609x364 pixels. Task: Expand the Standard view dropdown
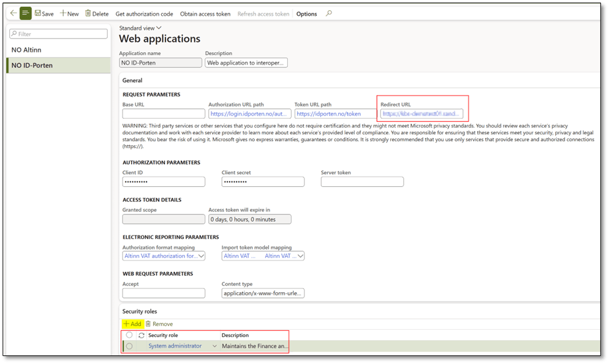click(159, 28)
